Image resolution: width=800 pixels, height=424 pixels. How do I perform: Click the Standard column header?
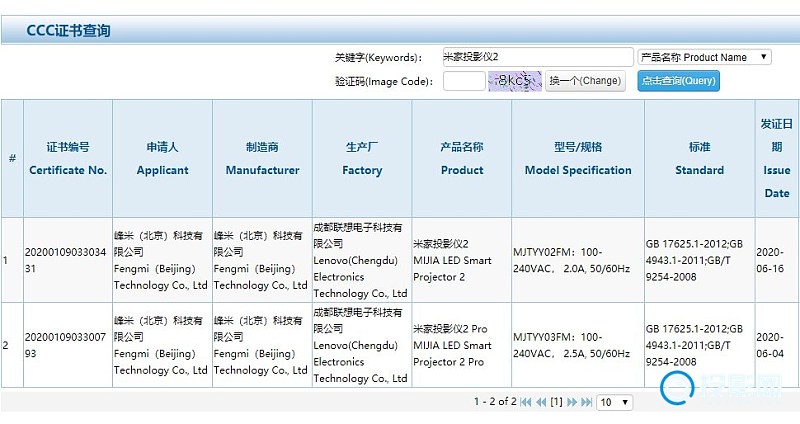pyautogui.click(x=699, y=159)
